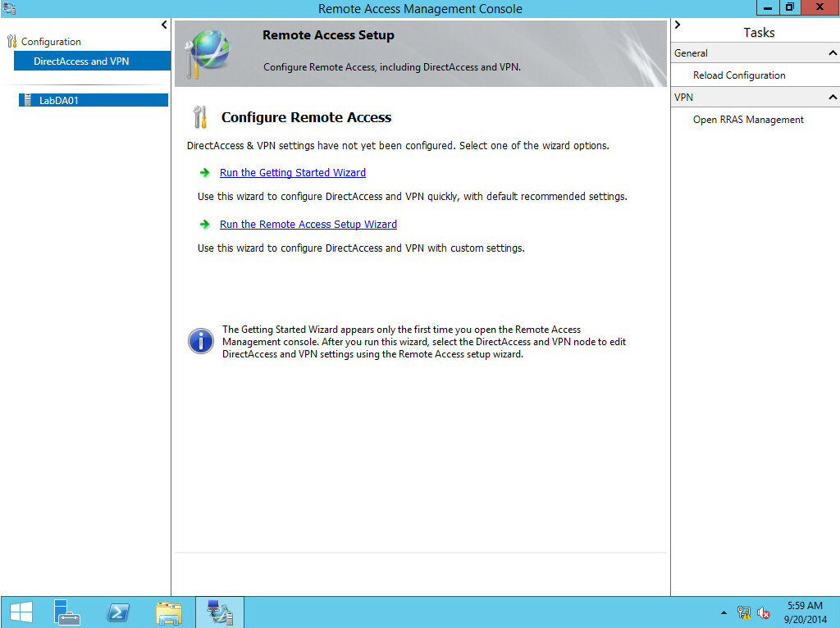Click the application icon in title bar
Screen dimensions: 840x628
[x=9, y=8]
